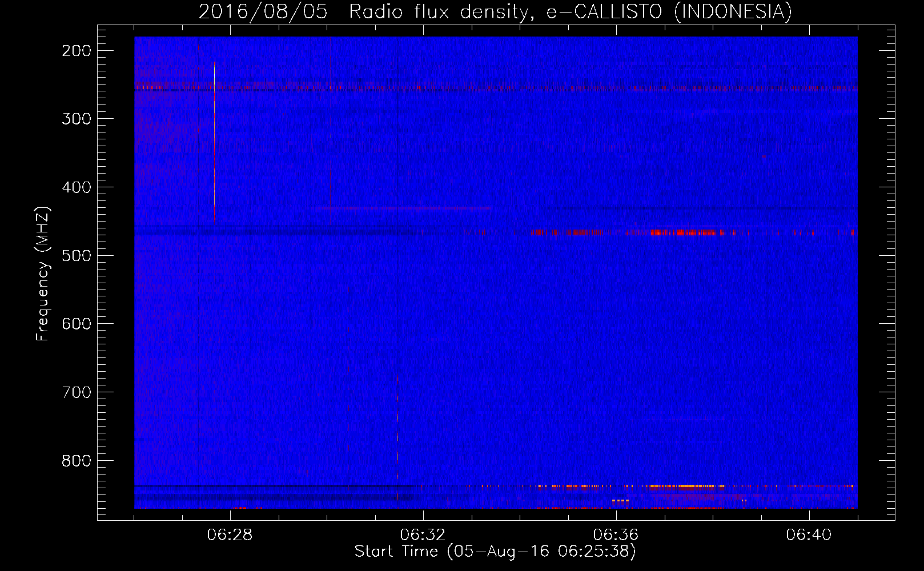
Task: Click the 800 frequency tick label
Action: coord(77,461)
